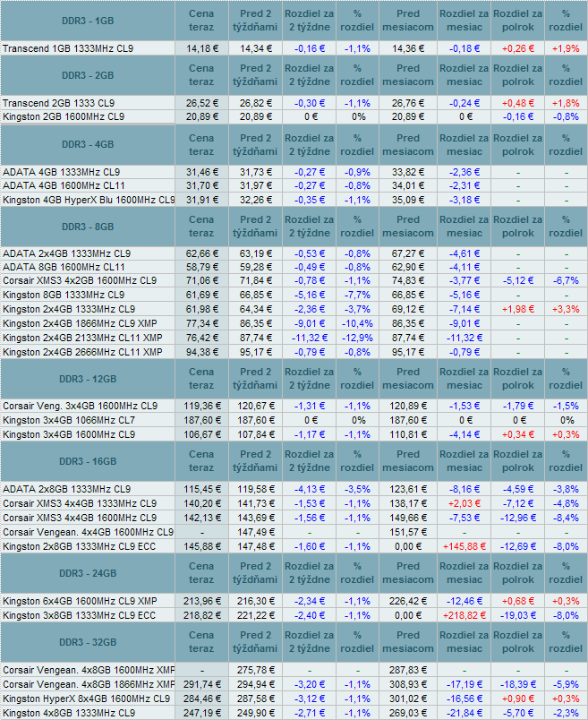Click Corsair Vengean. 4x4GB 1600MHz CL9 name
588x720 pixels.
pyautogui.click(x=88, y=532)
